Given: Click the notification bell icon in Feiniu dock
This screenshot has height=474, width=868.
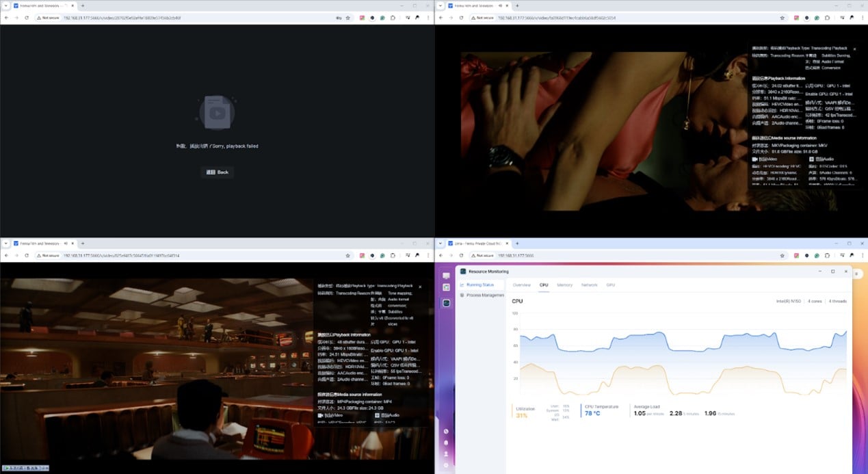Looking at the screenshot, I should pos(446,443).
